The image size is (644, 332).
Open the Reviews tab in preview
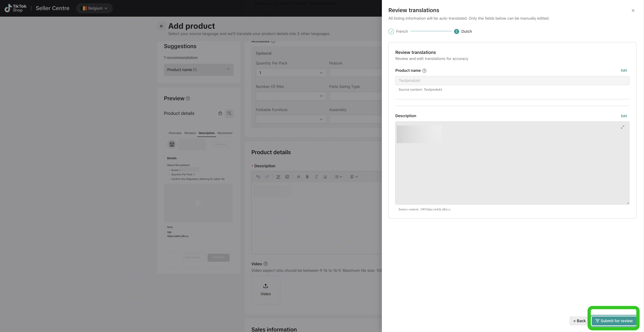(190, 133)
